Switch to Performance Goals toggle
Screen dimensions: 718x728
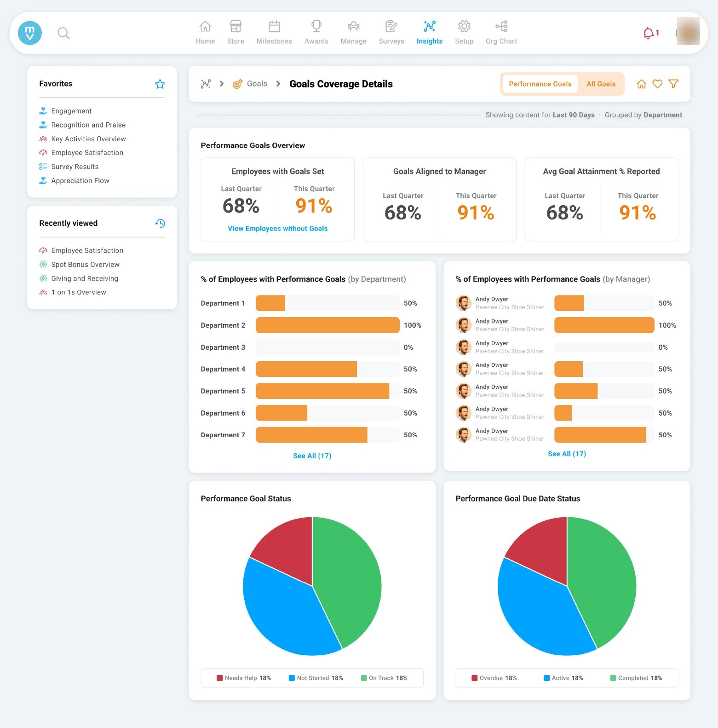point(540,84)
